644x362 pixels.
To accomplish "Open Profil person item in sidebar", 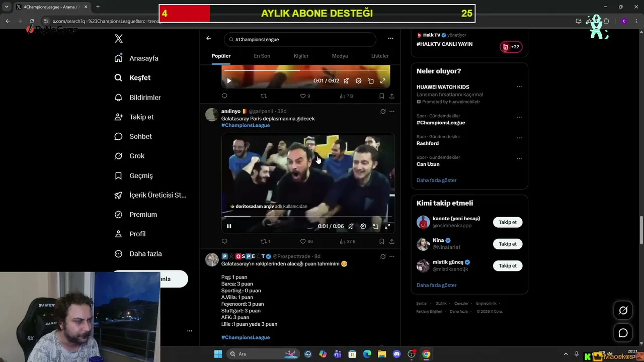I will pyautogui.click(x=130, y=234).
